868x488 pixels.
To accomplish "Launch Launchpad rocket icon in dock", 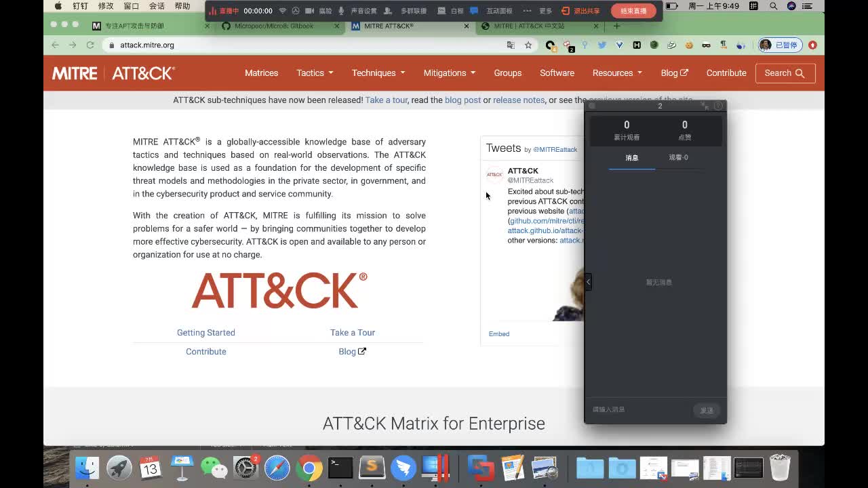I will [119, 468].
